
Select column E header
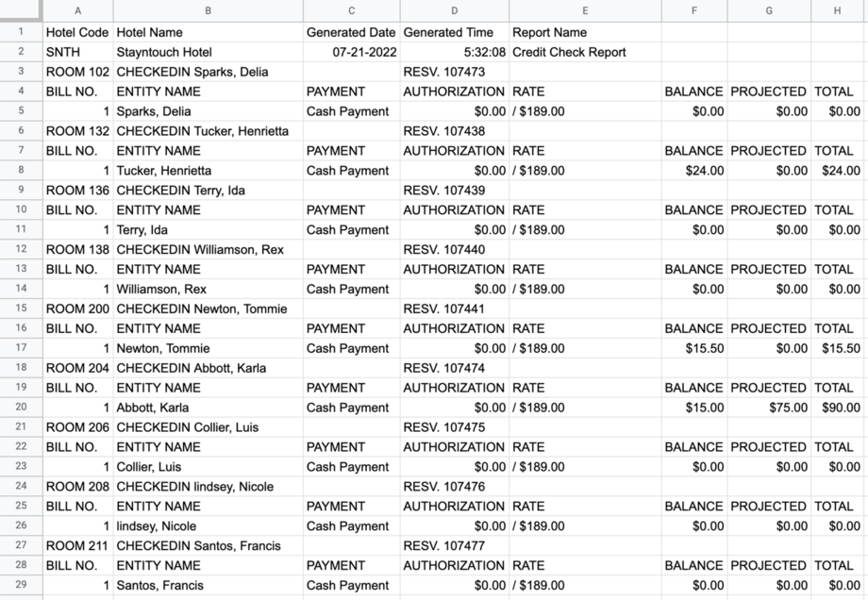(x=585, y=10)
